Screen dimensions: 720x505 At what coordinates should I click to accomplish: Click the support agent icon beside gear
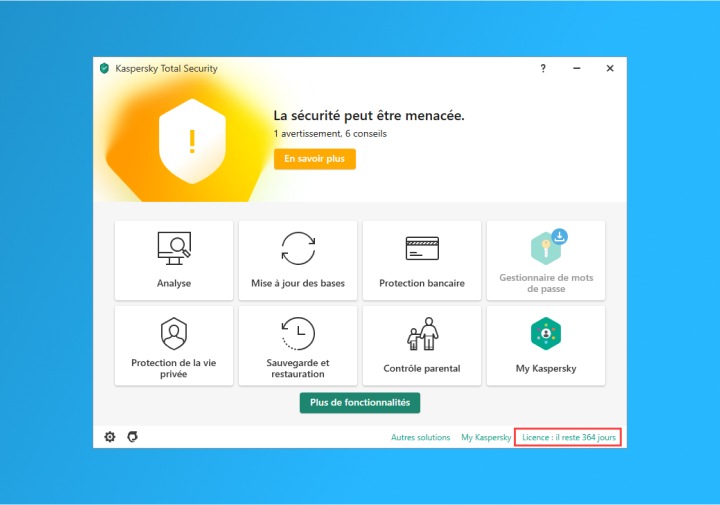(132, 437)
